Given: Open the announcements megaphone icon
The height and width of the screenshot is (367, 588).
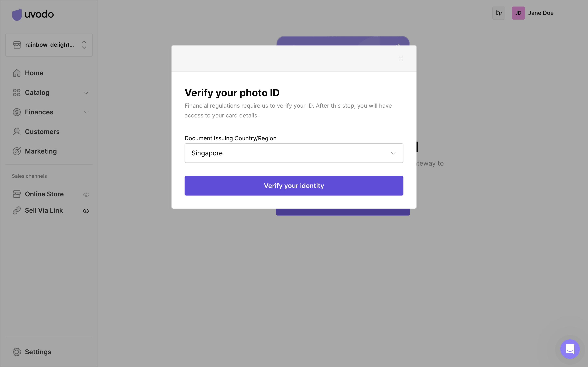Looking at the screenshot, I should [499, 13].
